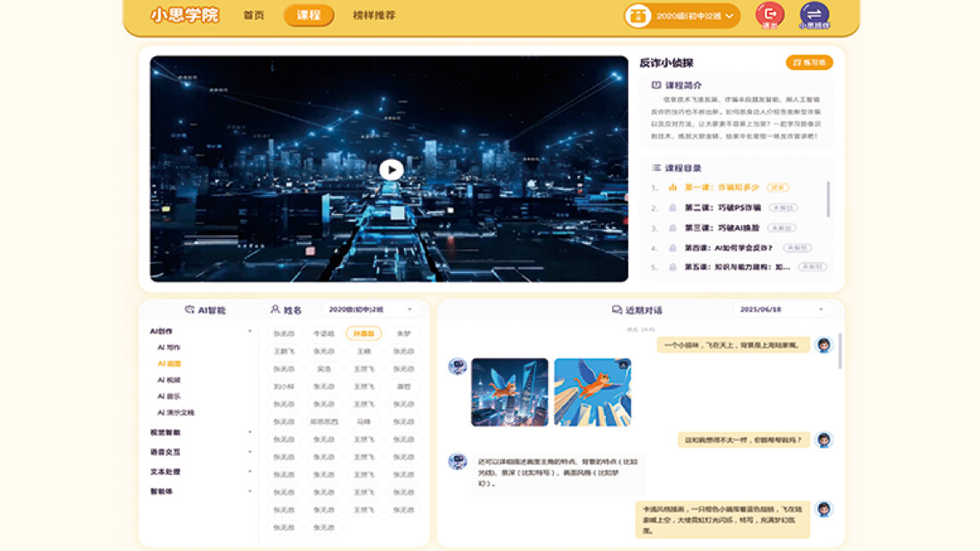980x551 pixels.
Task: Click the blue switch-arrows icon in header
Action: [x=814, y=15]
